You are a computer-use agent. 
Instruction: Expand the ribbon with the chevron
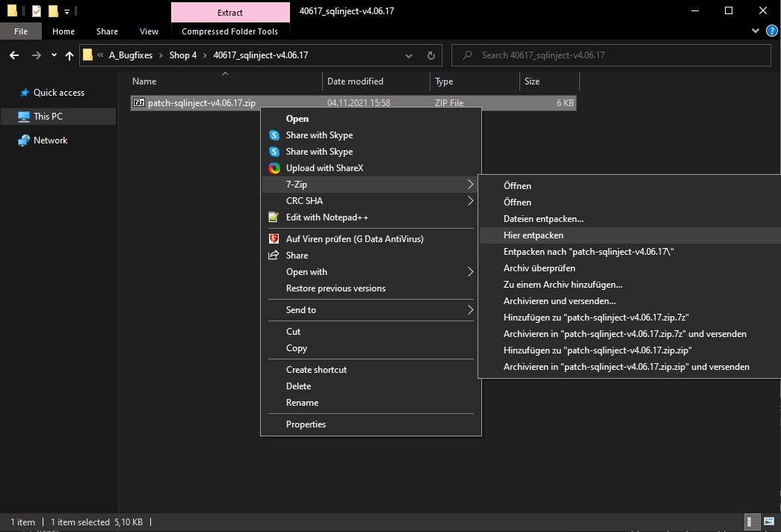tap(756, 31)
